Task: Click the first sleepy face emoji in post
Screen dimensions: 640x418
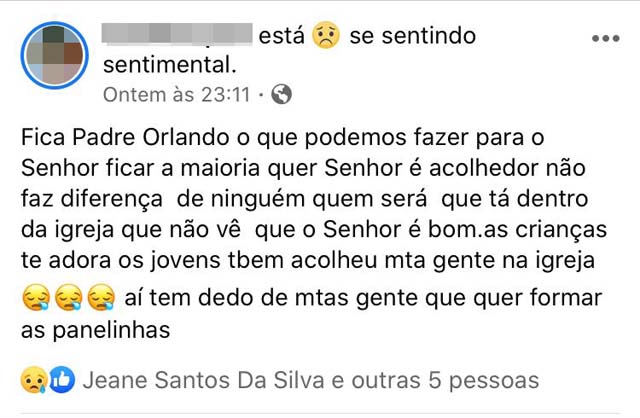Action: pyautogui.click(x=36, y=298)
